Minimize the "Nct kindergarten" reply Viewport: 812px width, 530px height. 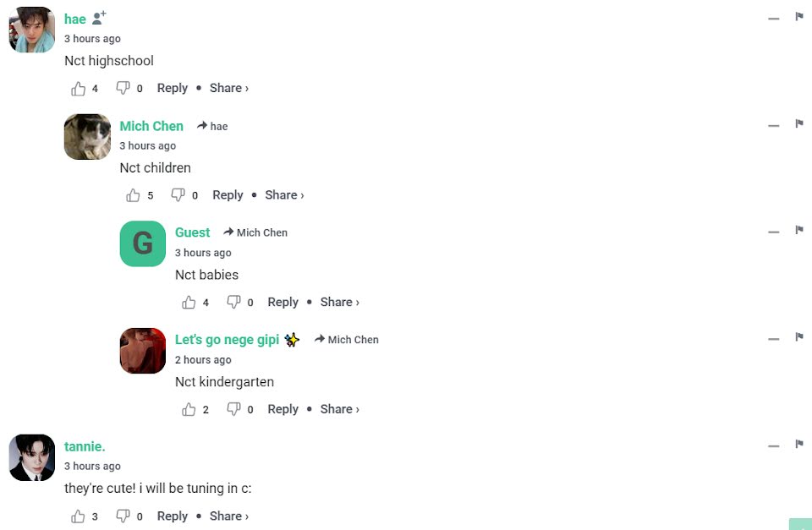(774, 339)
